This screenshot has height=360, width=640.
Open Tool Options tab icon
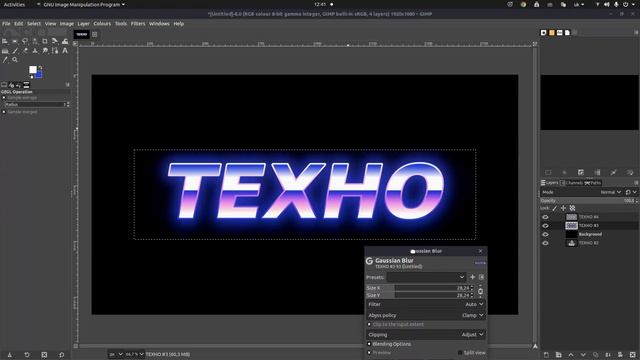[x=4, y=85]
